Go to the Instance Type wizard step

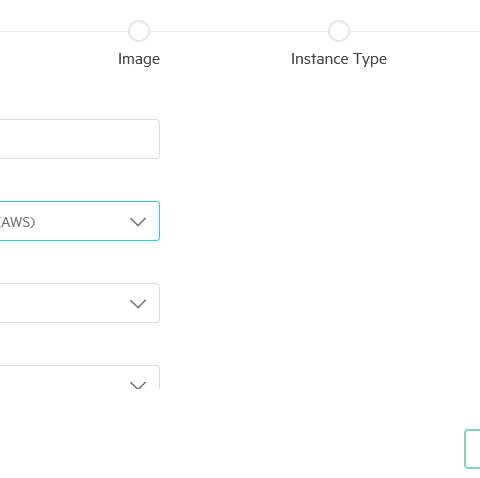pos(339,59)
